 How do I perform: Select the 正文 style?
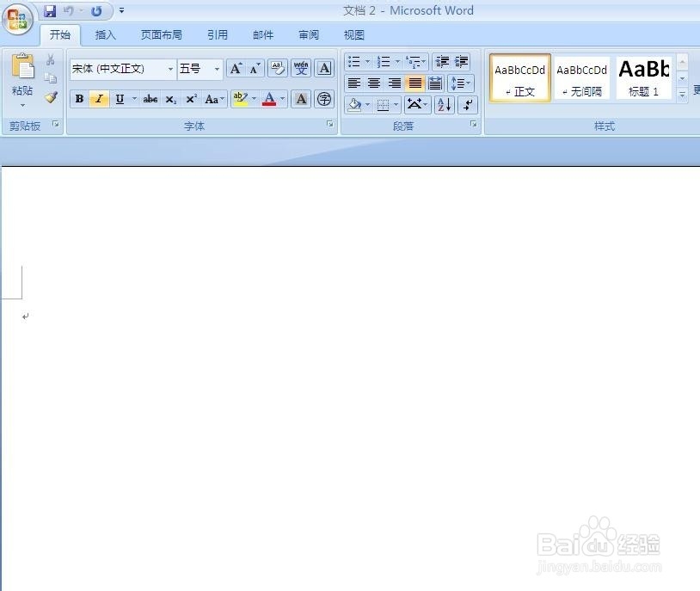point(520,78)
